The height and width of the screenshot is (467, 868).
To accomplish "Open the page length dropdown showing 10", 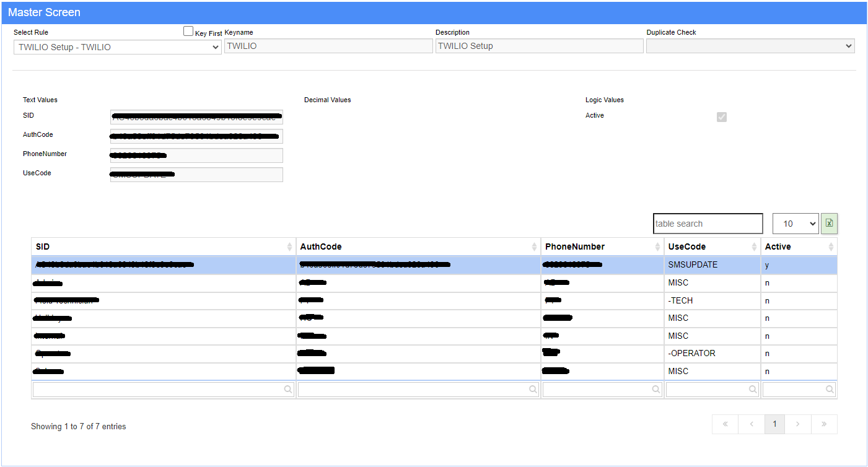I will pyautogui.click(x=796, y=224).
